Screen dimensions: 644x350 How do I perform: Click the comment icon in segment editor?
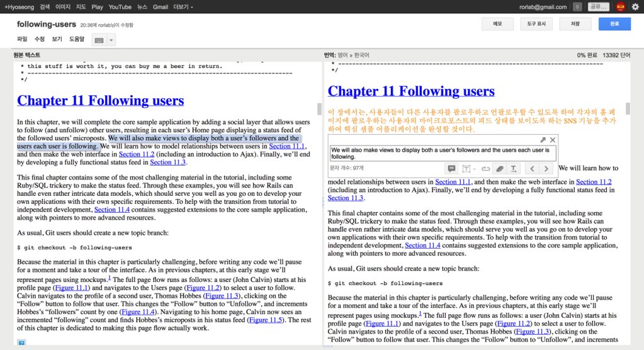(451, 169)
